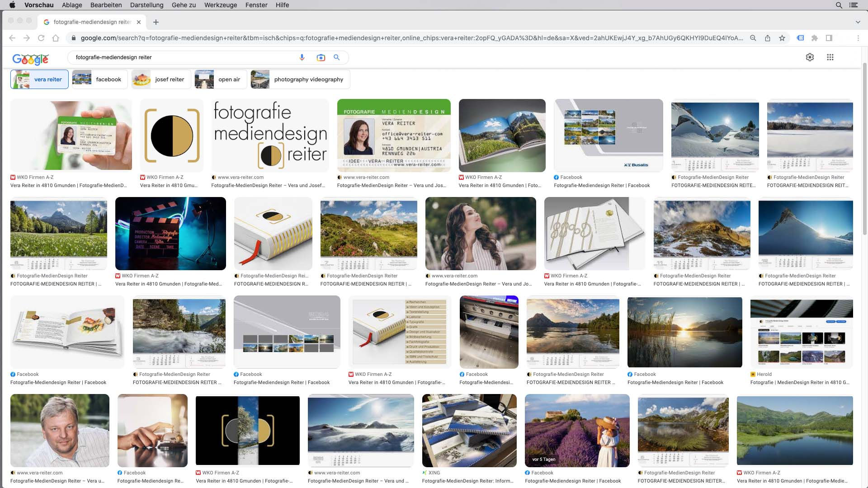
Task: Click the Google logo
Action: (30, 59)
